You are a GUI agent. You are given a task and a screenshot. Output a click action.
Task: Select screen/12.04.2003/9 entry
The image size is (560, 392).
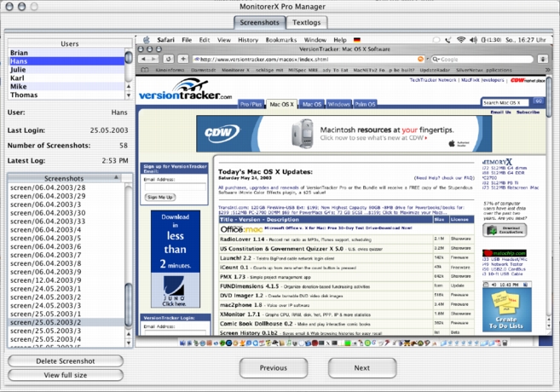tap(66, 280)
